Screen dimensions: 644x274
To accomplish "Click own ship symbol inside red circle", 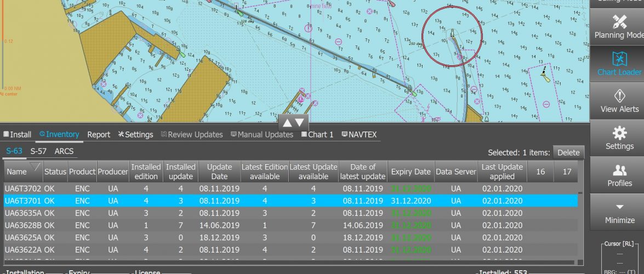I will pyautogui.click(x=452, y=33).
